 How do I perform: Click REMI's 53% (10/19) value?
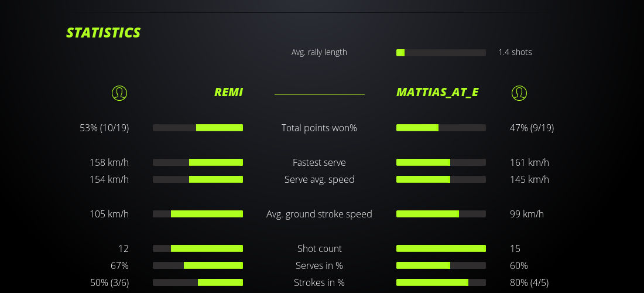[x=104, y=128]
